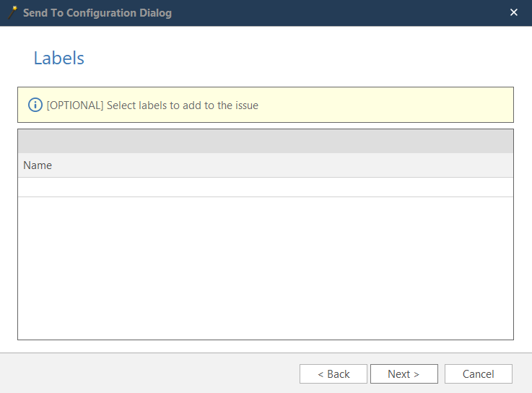Click the wand icon in title bar

click(x=12, y=12)
